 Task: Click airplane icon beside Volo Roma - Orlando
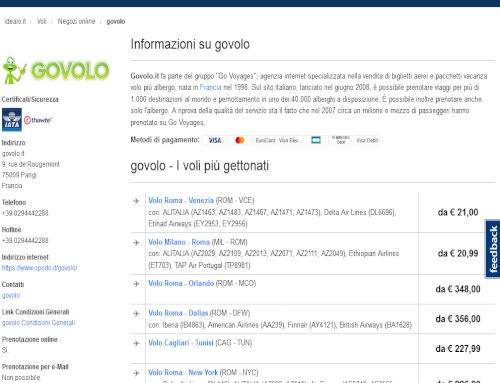(136, 284)
